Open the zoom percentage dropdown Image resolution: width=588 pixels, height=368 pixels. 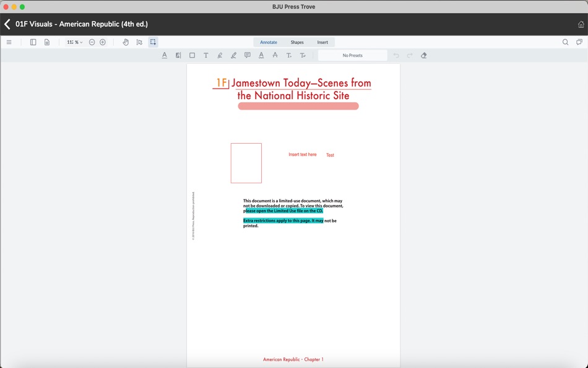coord(74,42)
